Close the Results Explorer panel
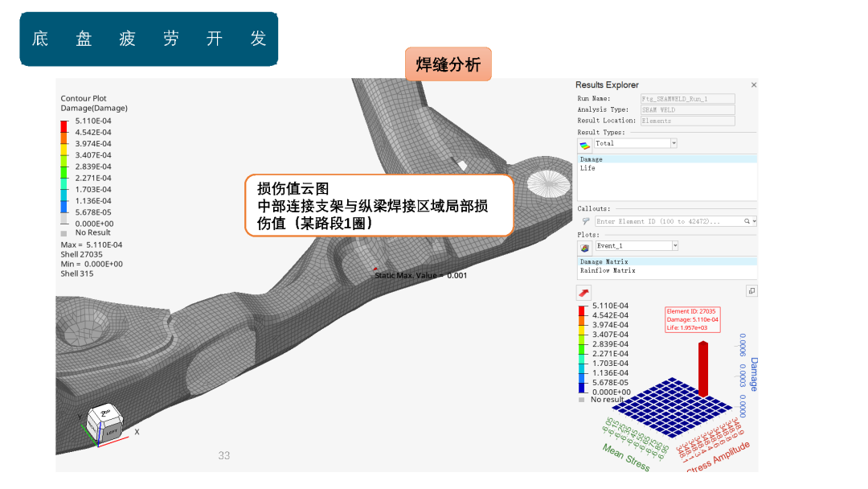The width and height of the screenshot is (868, 489). coord(753,84)
